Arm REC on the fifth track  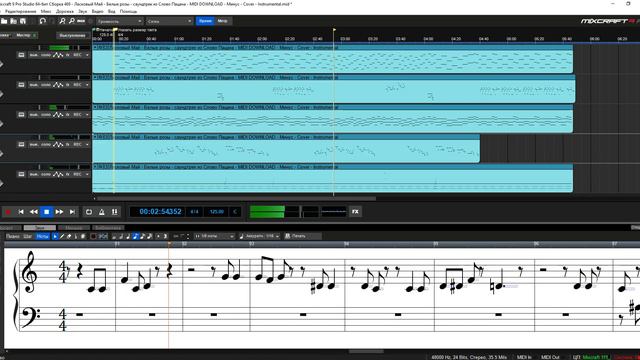77,174
